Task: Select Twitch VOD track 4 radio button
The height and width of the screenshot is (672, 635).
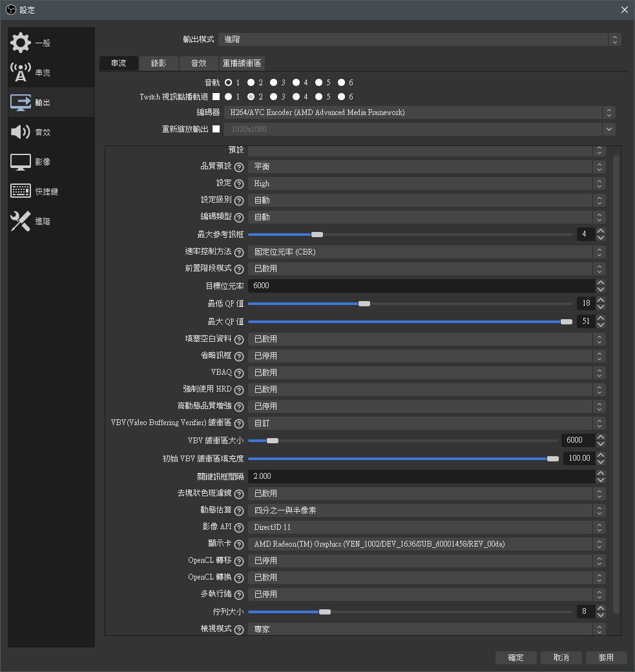Action: pyautogui.click(x=296, y=96)
